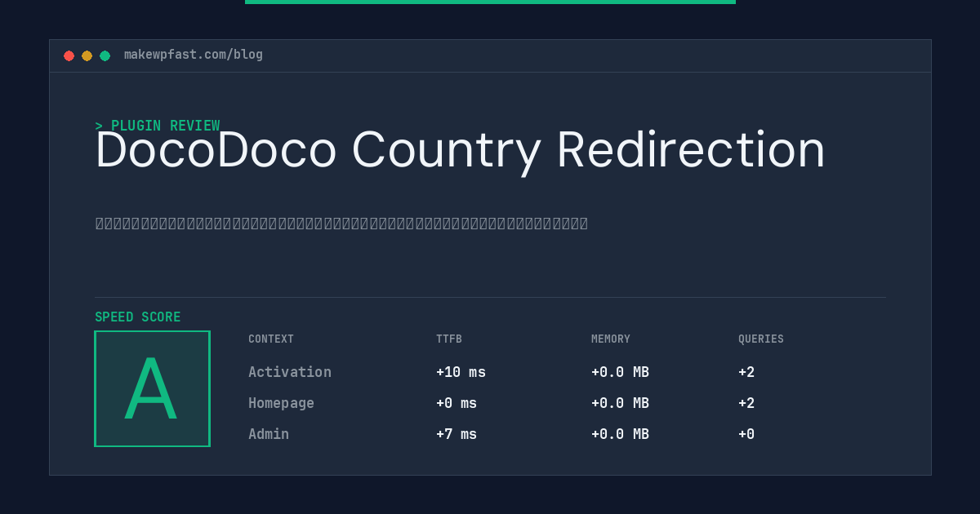Click the yellow window dot
This screenshot has width=980, height=514.
[87, 55]
